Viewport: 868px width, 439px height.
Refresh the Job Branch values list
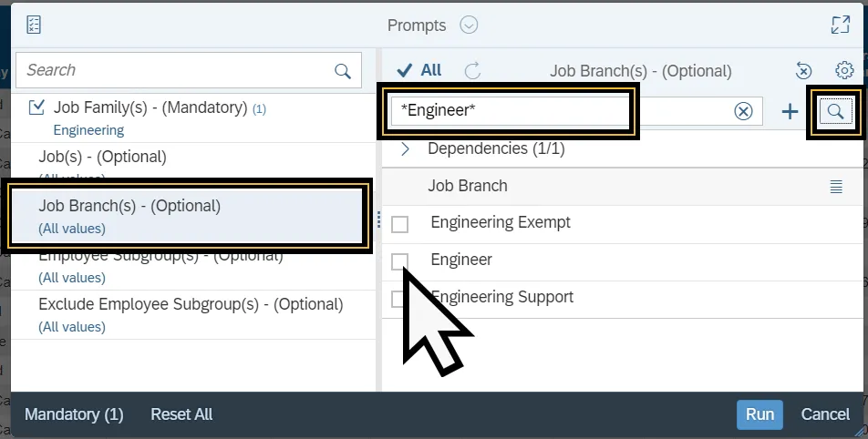(472, 70)
